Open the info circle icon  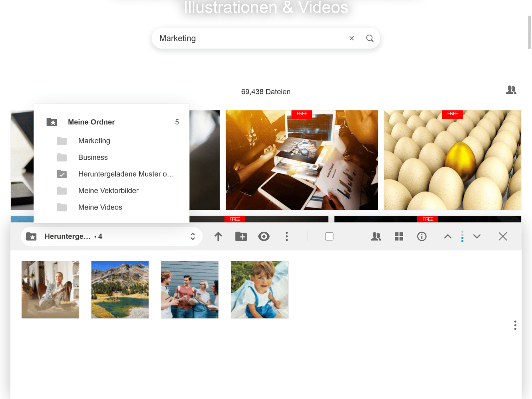[422, 236]
